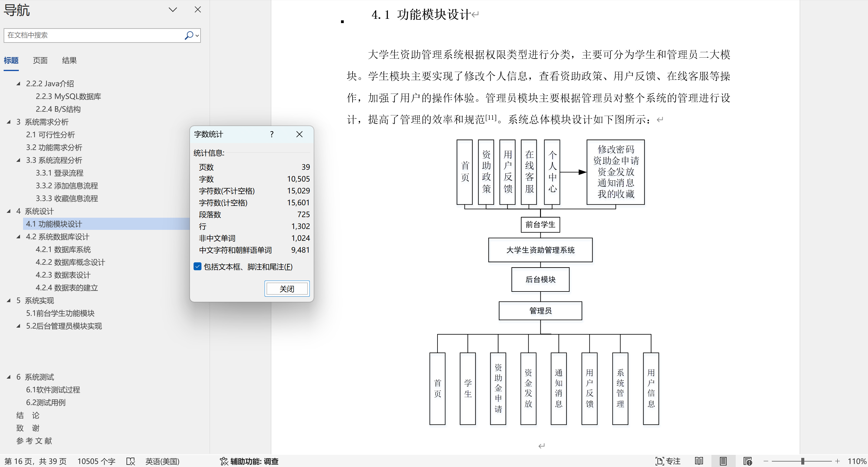Go to heading 4.2.2 数据库概念设计
The width and height of the screenshot is (868, 467).
tap(70, 262)
